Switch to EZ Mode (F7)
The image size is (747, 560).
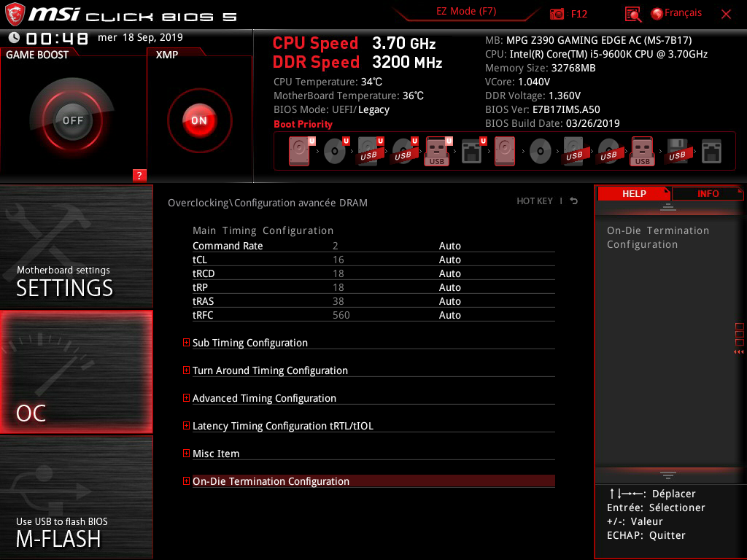pyautogui.click(x=466, y=12)
